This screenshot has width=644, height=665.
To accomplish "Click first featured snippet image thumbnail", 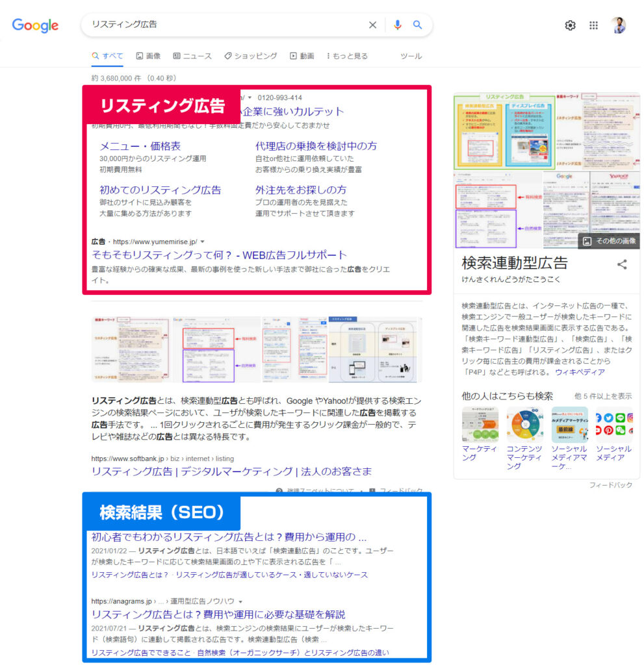I will click(132, 349).
